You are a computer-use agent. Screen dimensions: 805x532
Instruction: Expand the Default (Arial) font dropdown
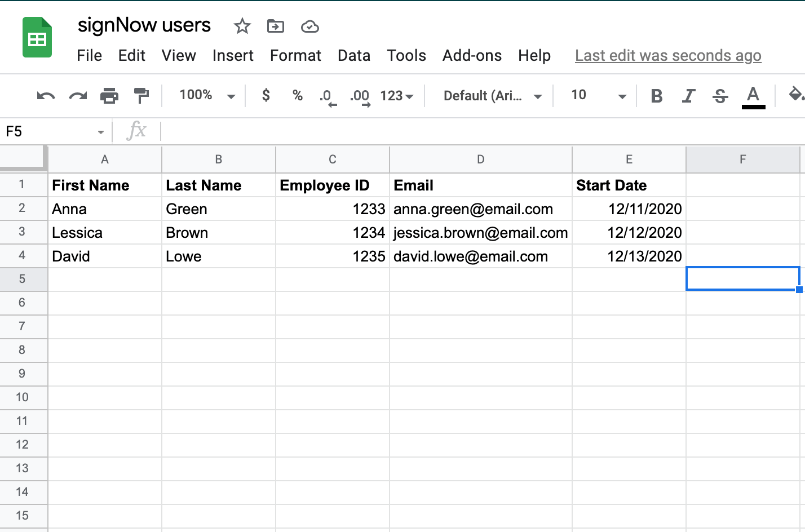tap(492, 96)
